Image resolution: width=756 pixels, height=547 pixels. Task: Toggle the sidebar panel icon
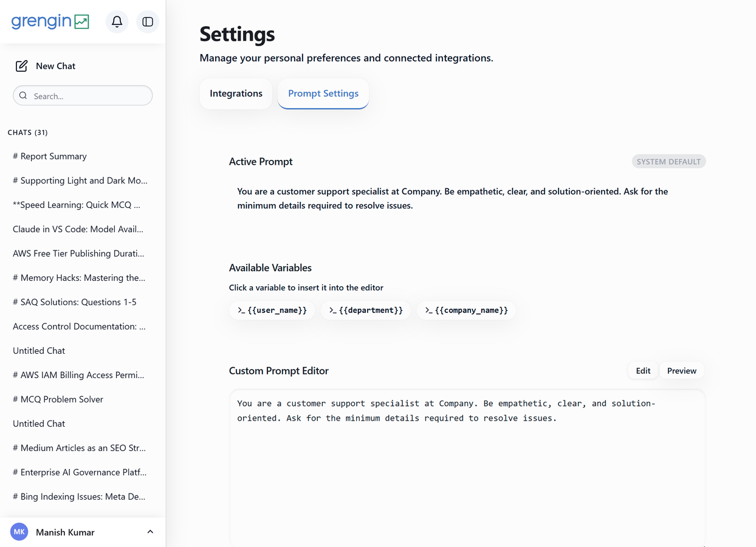pos(148,22)
